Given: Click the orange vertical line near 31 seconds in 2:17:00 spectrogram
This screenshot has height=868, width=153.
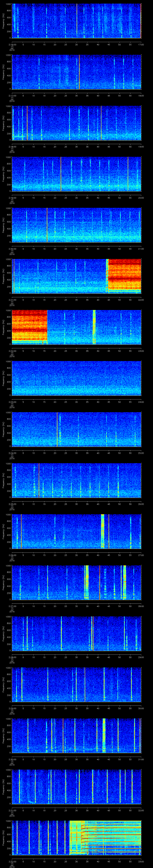Looking at the screenshot, I should point(79,72).
